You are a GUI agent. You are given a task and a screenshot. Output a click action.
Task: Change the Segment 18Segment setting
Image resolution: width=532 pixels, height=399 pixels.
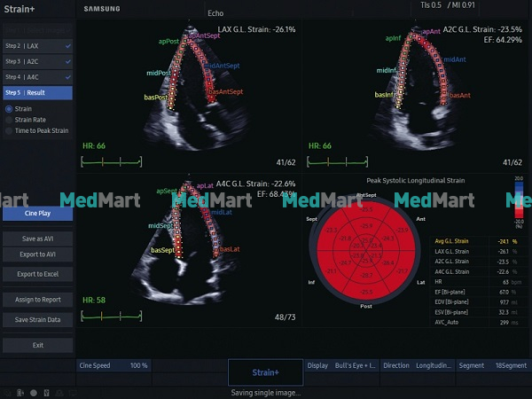(x=494, y=365)
